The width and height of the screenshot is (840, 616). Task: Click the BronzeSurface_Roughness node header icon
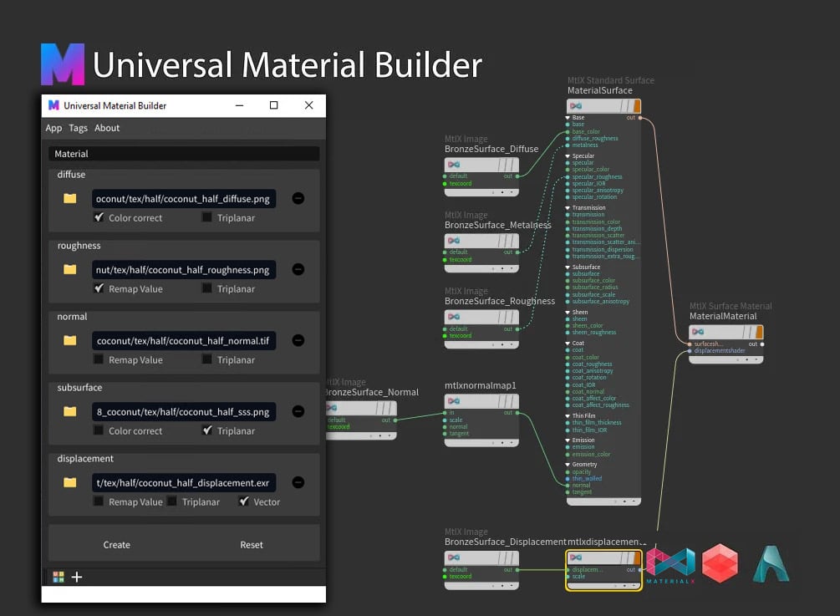click(454, 317)
